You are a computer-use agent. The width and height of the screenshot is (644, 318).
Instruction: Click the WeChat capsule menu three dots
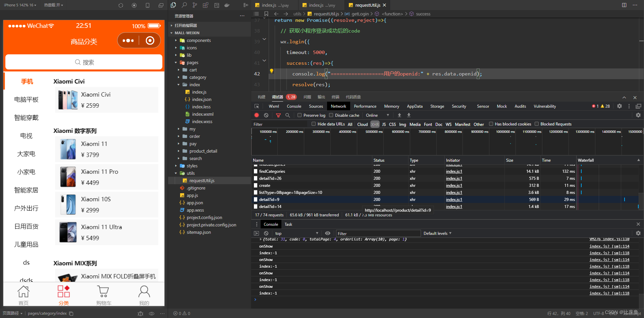click(x=128, y=41)
